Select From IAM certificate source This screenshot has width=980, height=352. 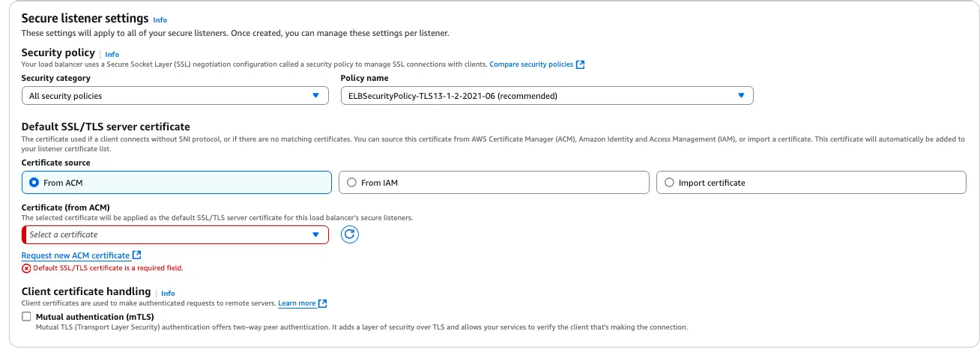pyautogui.click(x=494, y=183)
